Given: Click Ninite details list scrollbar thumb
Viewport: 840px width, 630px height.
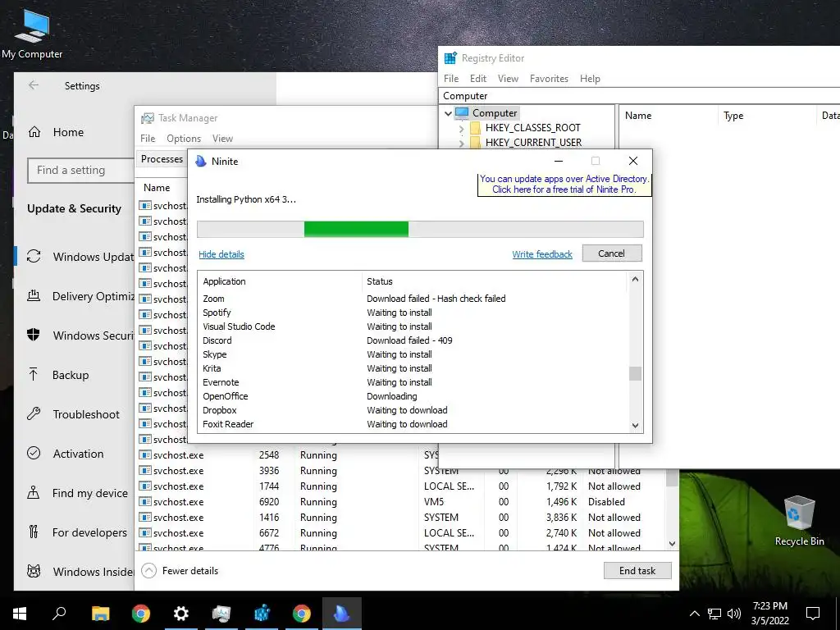Looking at the screenshot, I should pyautogui.click(x=635, y=373).
